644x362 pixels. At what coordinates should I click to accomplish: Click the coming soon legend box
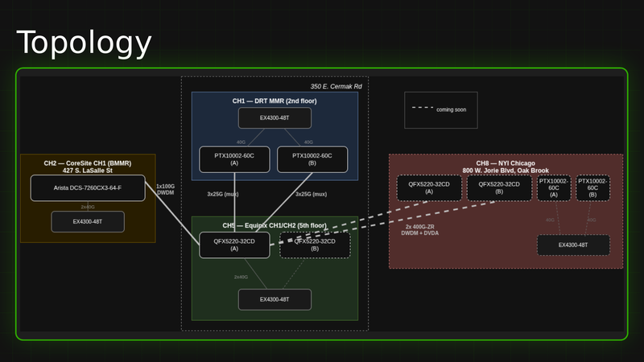click(x=441, y=110)
